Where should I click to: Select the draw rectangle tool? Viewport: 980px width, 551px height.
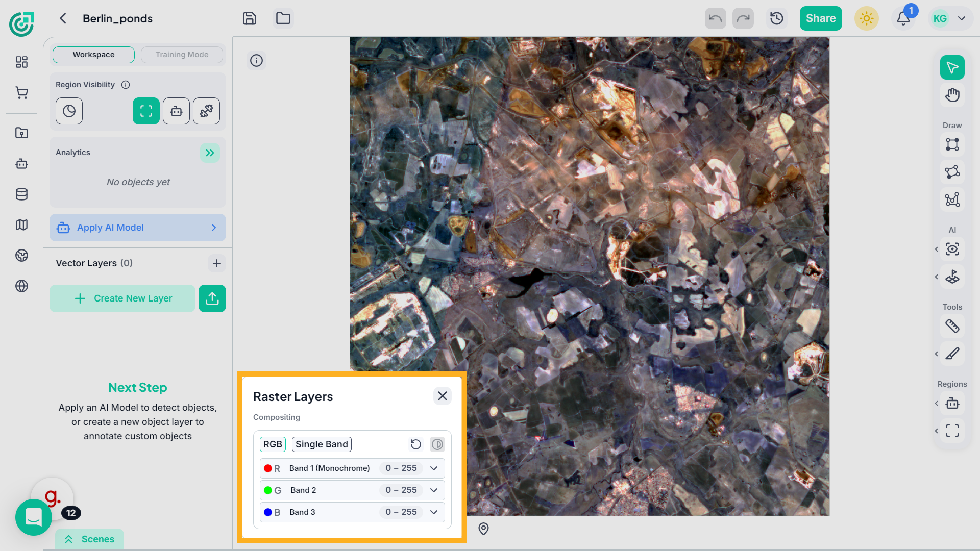pyautogui.click(x=952, y=144)
